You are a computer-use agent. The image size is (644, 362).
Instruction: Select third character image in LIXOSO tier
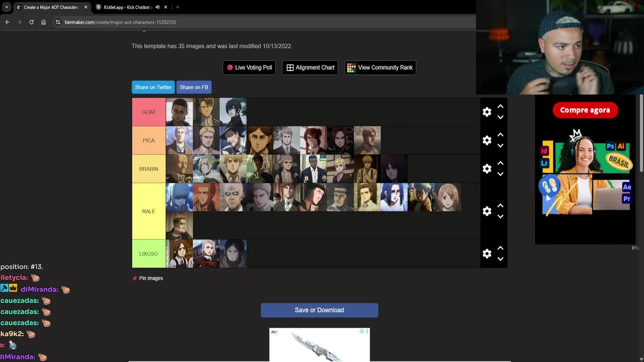[x=233, y=254]
